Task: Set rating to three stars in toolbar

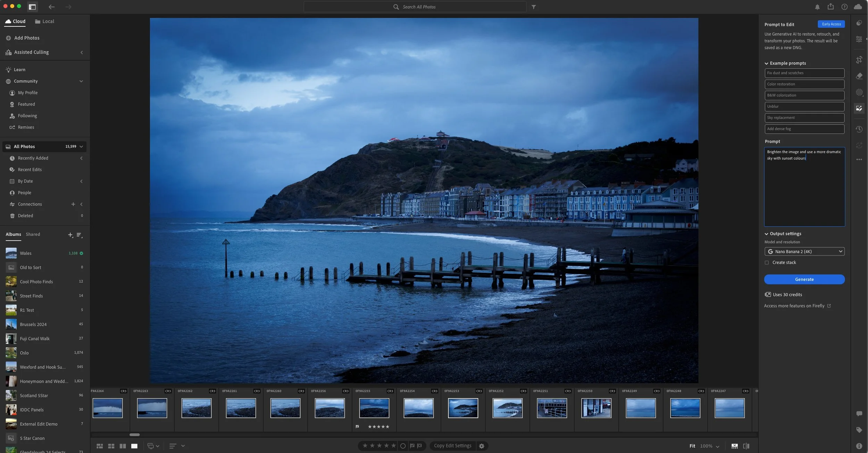Action: click(x=379, y=445)
